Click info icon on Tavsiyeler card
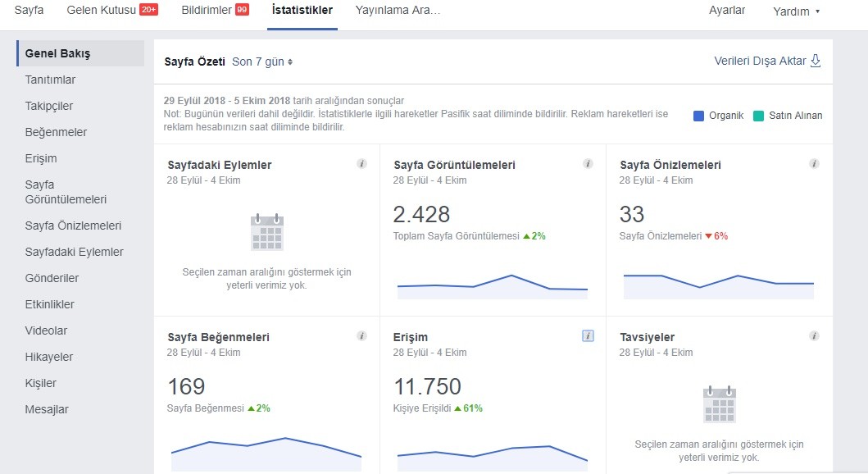This screenshot has width=868, height=474. pos(814,336)
